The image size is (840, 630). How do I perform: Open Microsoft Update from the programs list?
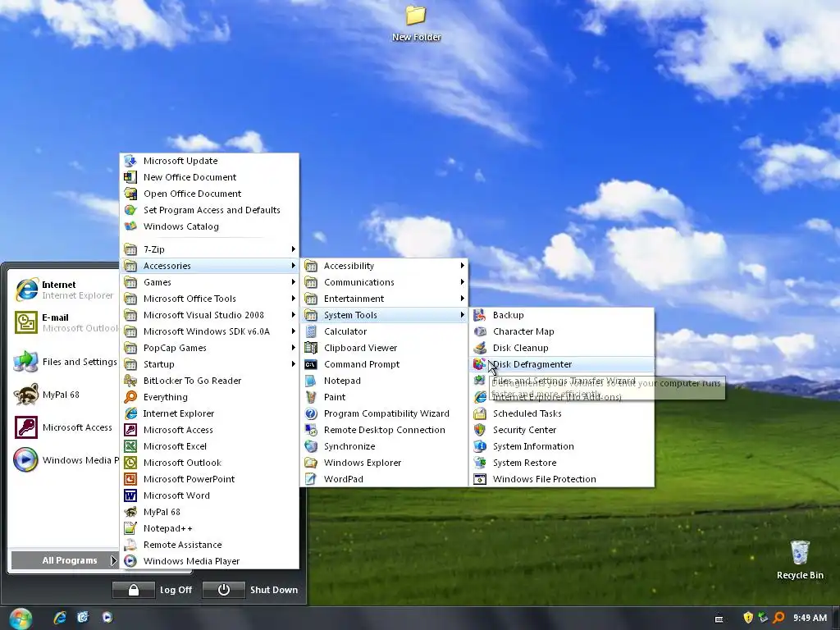pyautogui.click(x=209, y=161)
